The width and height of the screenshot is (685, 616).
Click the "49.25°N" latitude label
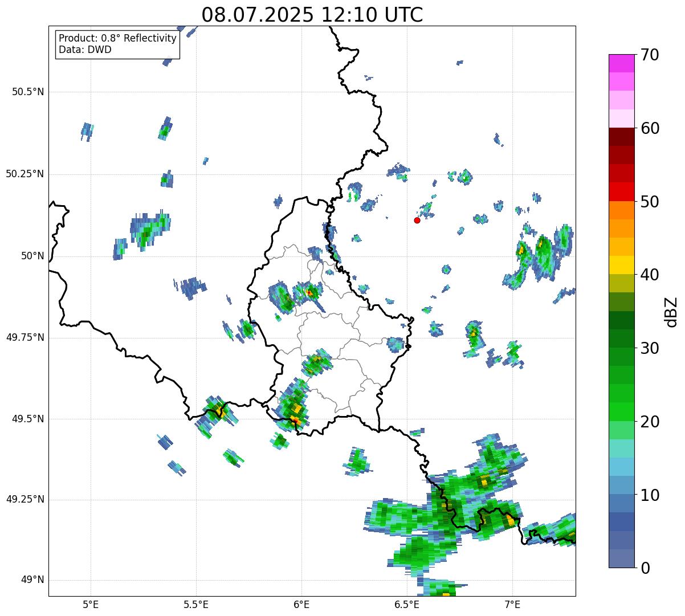25,499
